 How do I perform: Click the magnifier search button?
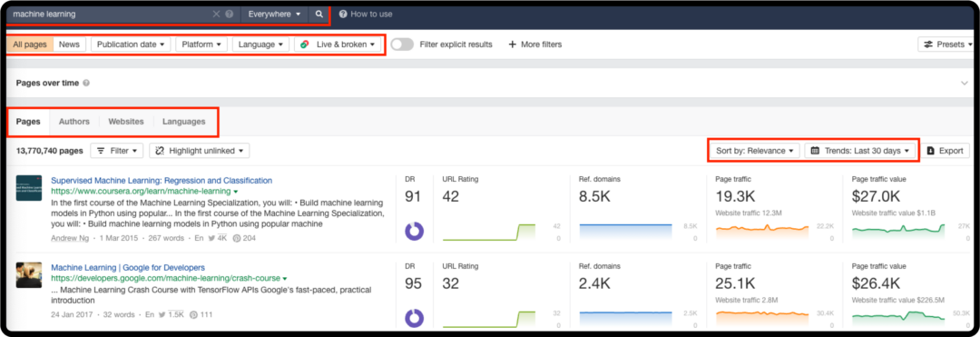pos(318,14)
